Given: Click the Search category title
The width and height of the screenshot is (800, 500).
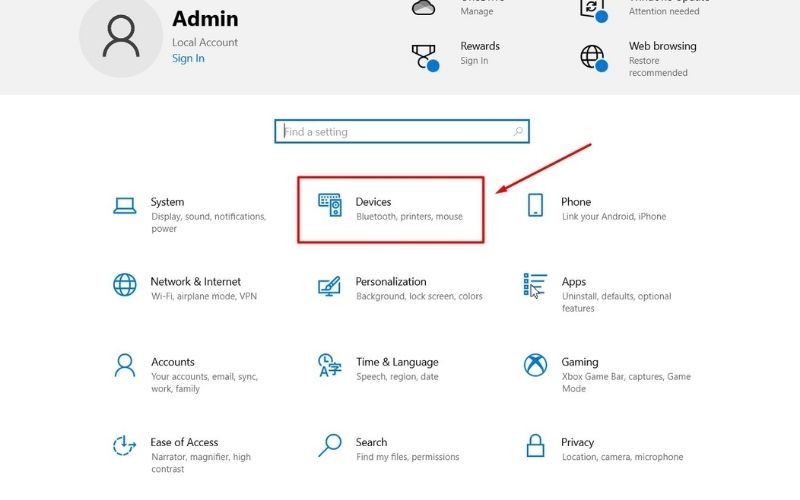Looking at the screenshot, I should tap(371, 442).
